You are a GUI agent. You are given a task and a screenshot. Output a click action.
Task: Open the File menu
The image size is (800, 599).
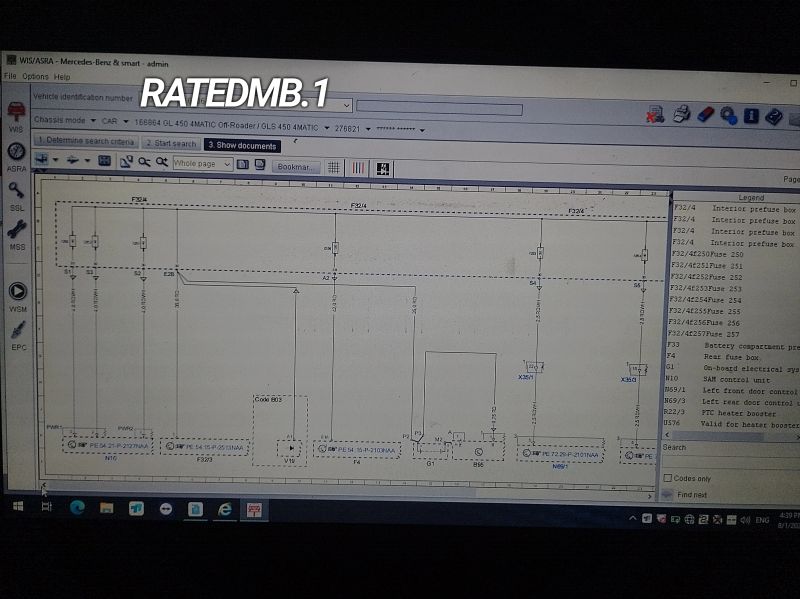pyautogui.click(x=10, y=76)
